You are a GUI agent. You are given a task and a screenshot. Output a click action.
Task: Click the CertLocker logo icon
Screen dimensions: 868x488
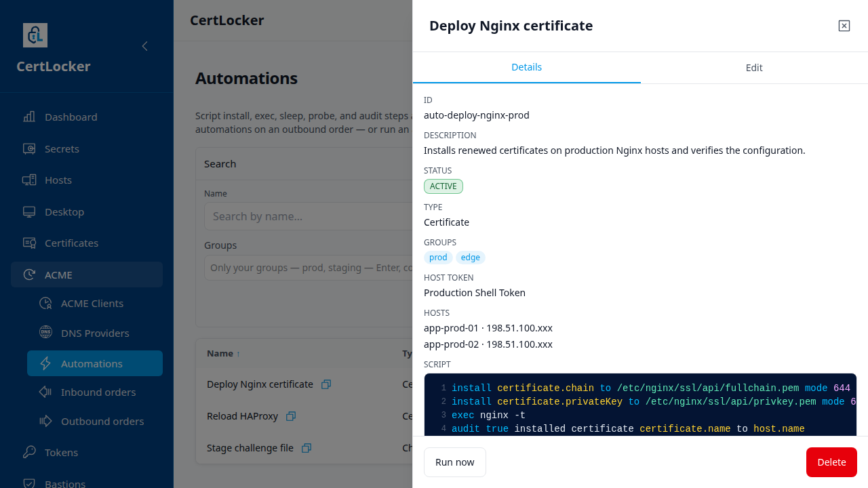[35, 35]
